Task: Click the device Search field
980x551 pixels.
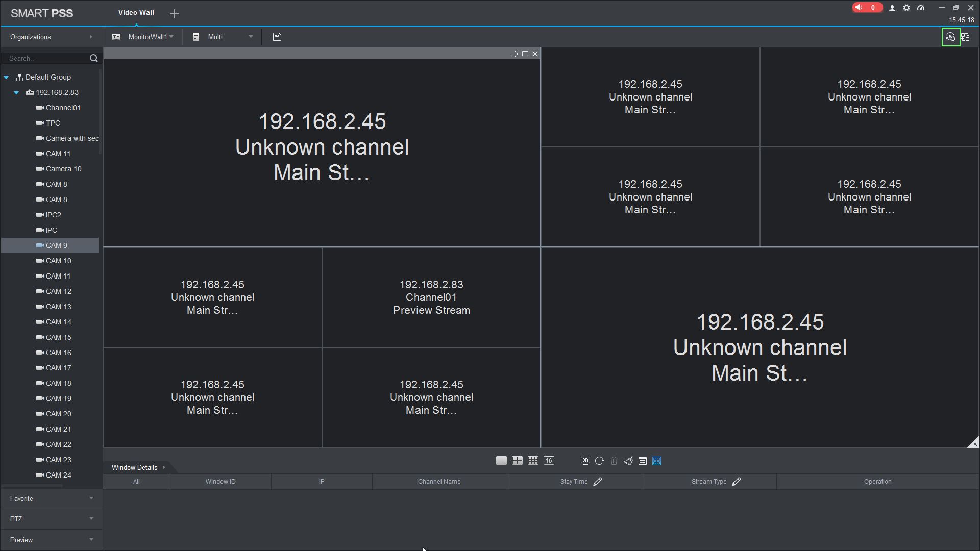Action: 46,58
